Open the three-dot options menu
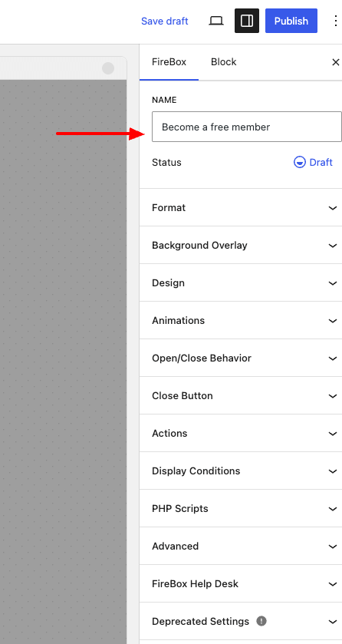 [335, 21]
